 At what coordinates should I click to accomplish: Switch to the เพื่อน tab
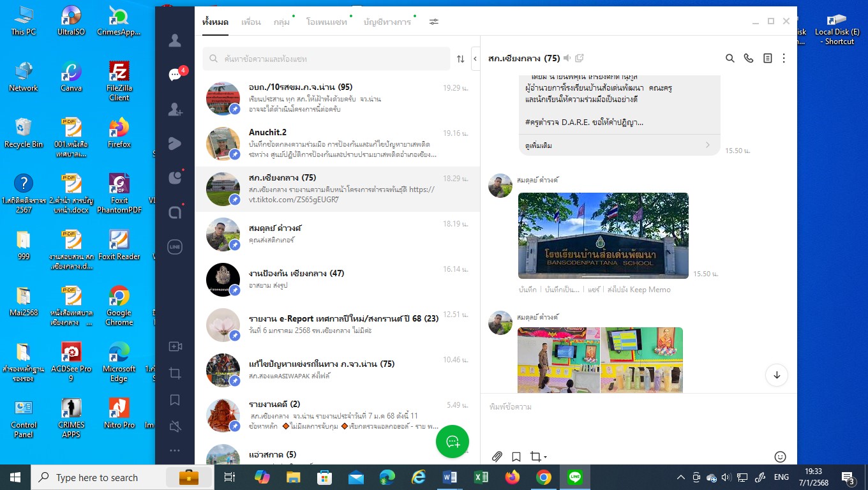[251, 22]
